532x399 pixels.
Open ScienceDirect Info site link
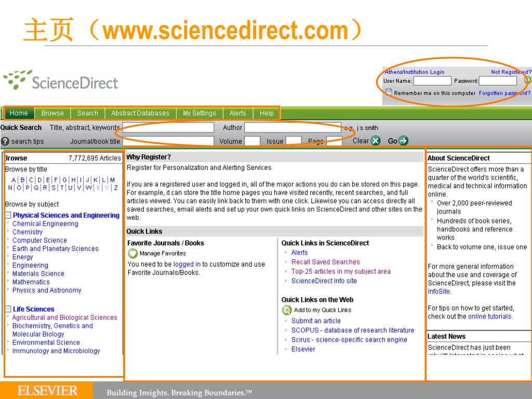[324, 281]
